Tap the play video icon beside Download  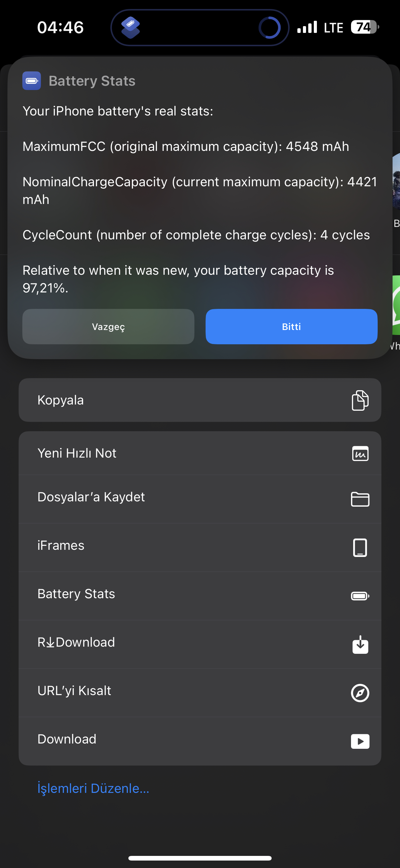[360, 741]
